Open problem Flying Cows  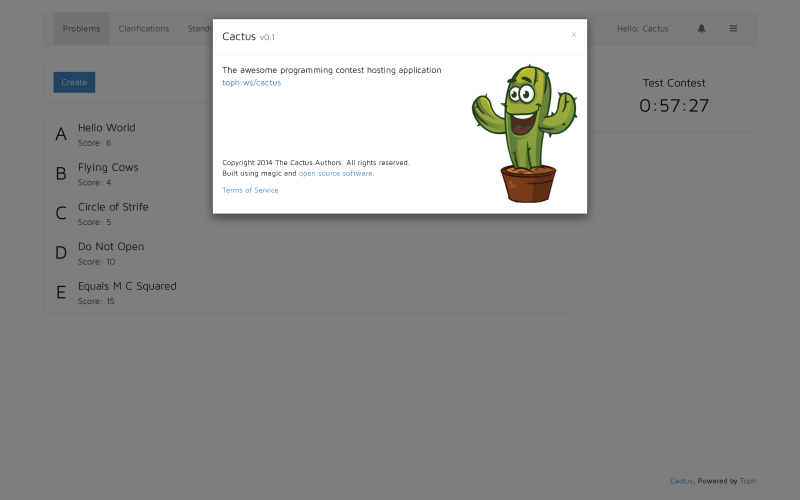coord(108,167)
